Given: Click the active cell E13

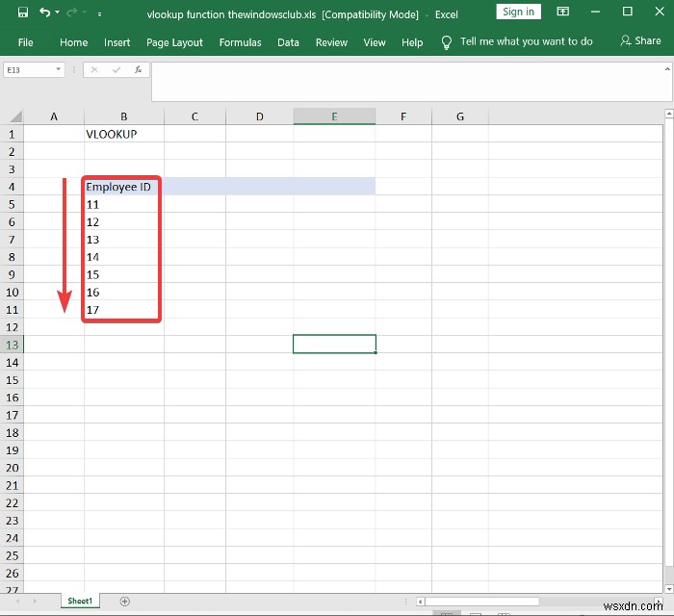Looking at the screenshot, I should 334,345.
